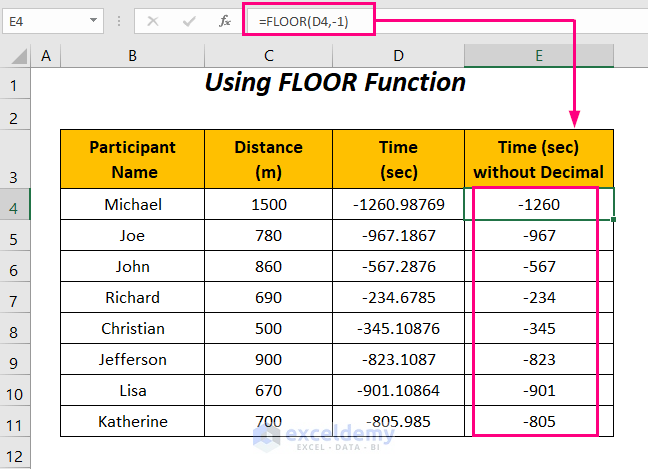Select the cell containing Joe
This screenshot has width=648, height=469.
pyautogui.click(x=132, y=236)
